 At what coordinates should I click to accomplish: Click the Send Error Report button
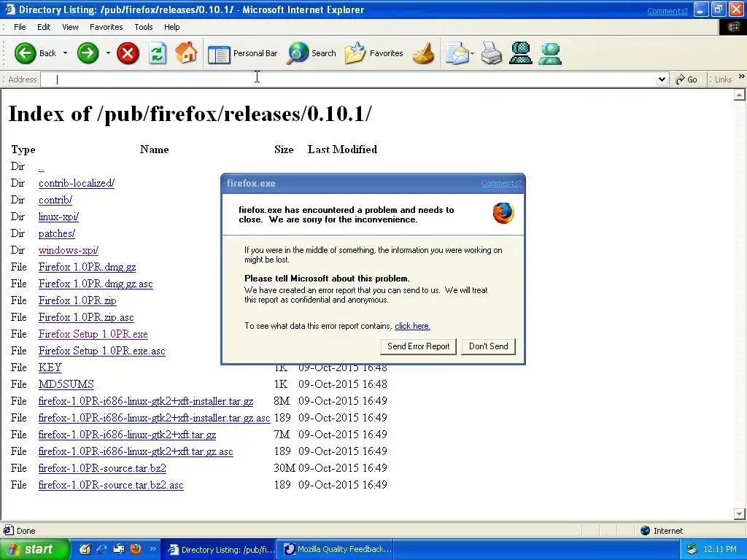pyautogui.click(x=418, y=346)
